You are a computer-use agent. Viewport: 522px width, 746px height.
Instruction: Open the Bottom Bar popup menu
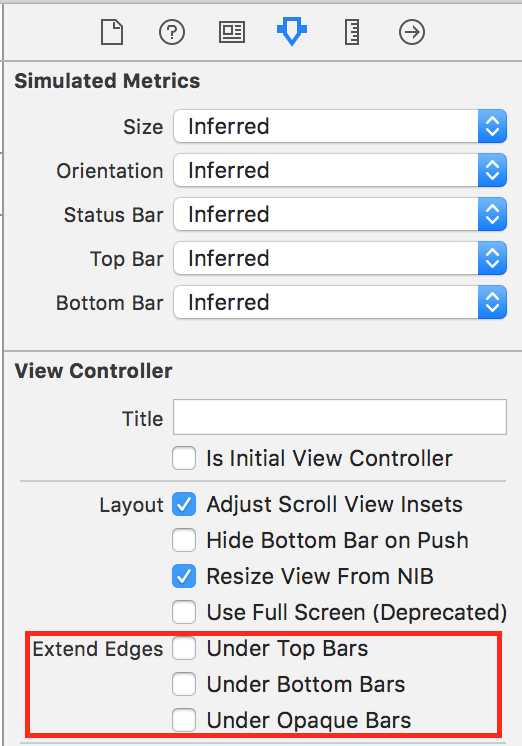[340, 302]
